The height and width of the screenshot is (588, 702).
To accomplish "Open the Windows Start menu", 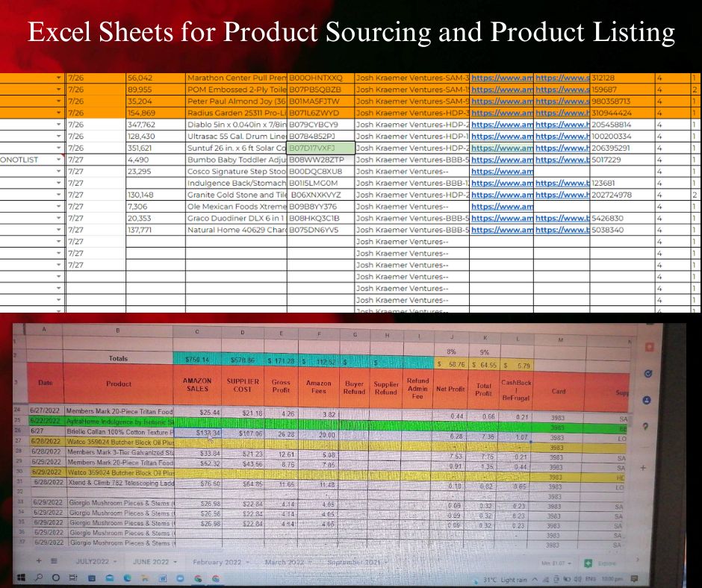I will click(x=21, y=578).
